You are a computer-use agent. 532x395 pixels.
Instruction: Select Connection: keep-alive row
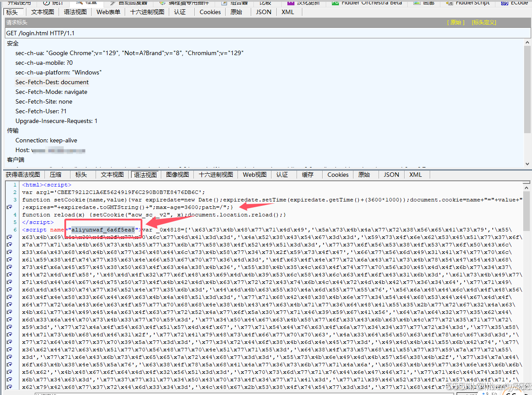pos(46,140)
